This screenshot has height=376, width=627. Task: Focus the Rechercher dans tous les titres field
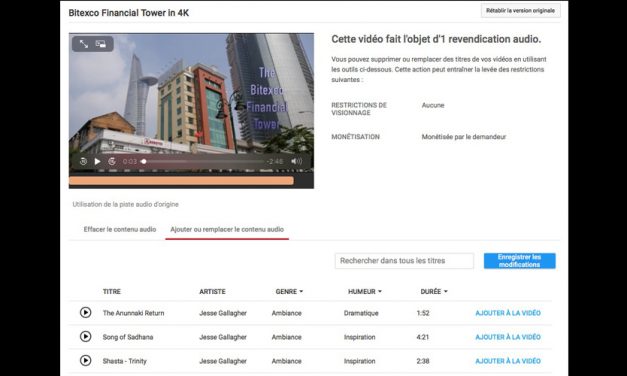(x=404, y=261)
